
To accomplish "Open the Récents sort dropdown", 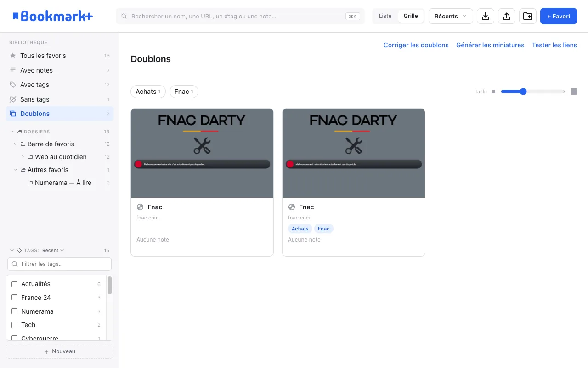I will (x=451, y=16).
